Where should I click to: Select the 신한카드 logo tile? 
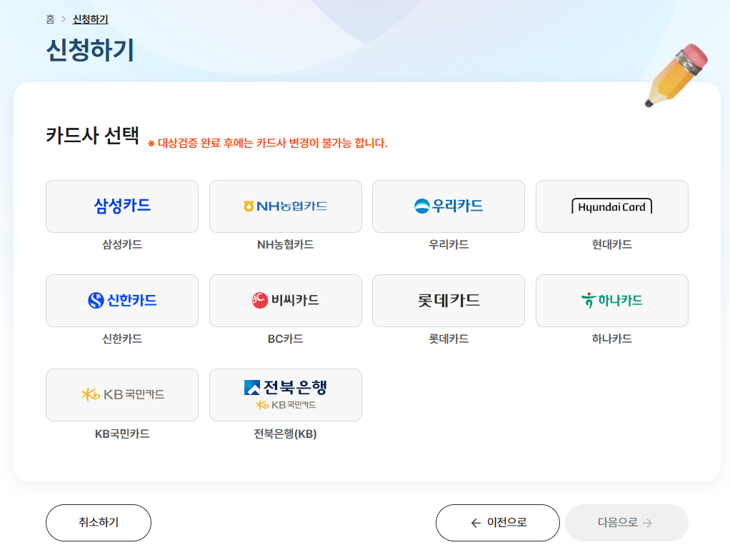[121, 300]
